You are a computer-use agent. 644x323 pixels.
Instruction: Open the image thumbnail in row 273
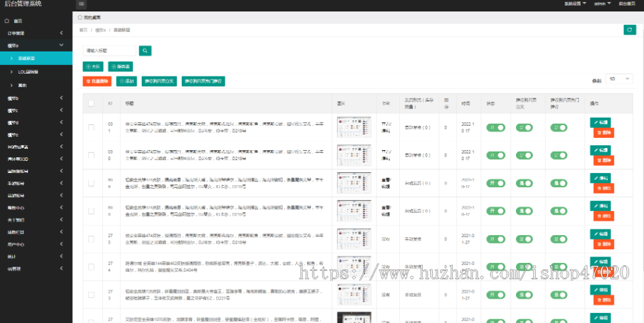(354, 294)
